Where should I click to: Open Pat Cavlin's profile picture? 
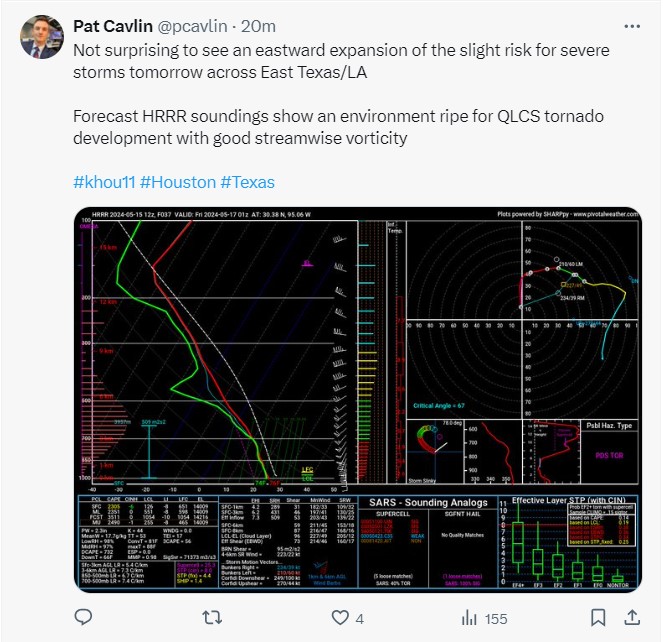pyautogui.click(x=42, y=37)
